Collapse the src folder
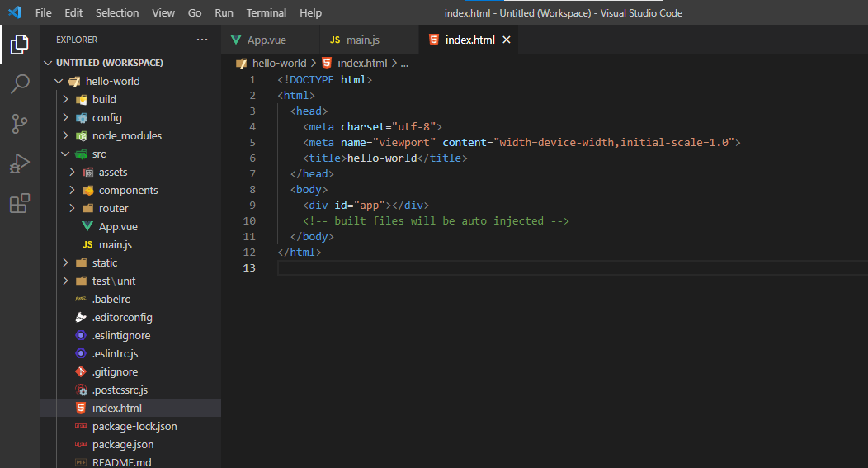This screenshot has height=468, width=868. 98,154
